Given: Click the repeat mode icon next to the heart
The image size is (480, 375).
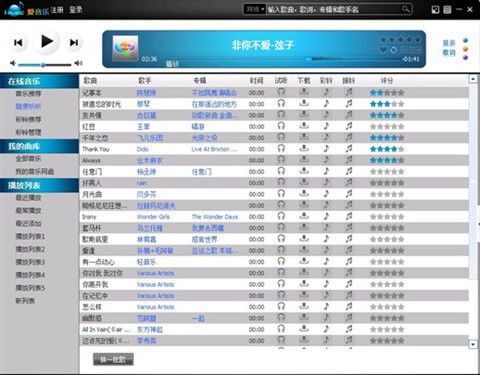Looking at the screenshot, I should coord(394,50).
